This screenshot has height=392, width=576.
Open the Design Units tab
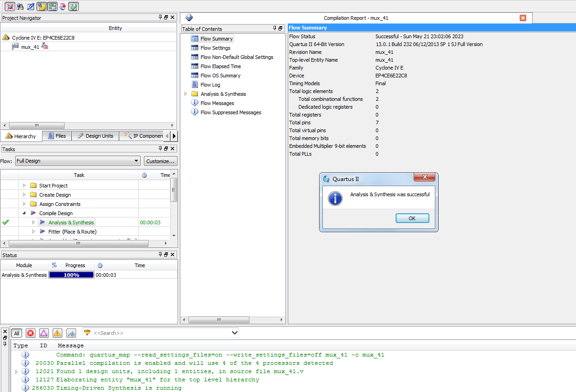coord(95,136)
